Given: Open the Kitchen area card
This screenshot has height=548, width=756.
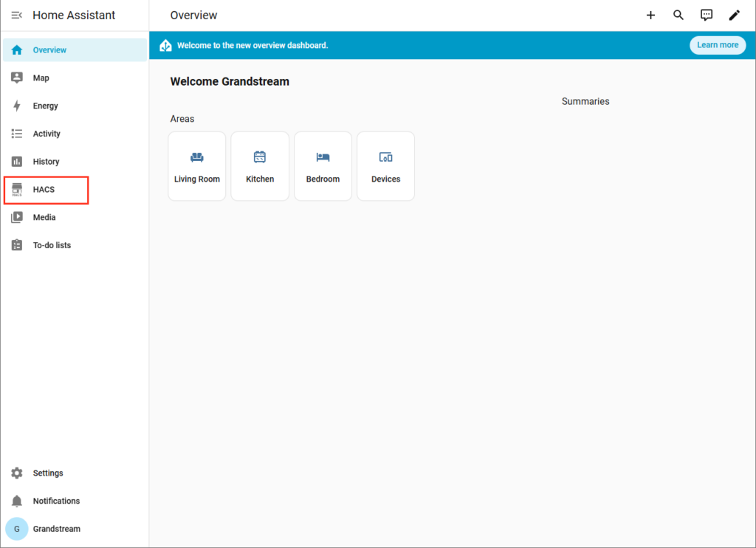Looking at the screenshot, I should tap(260, 166).
